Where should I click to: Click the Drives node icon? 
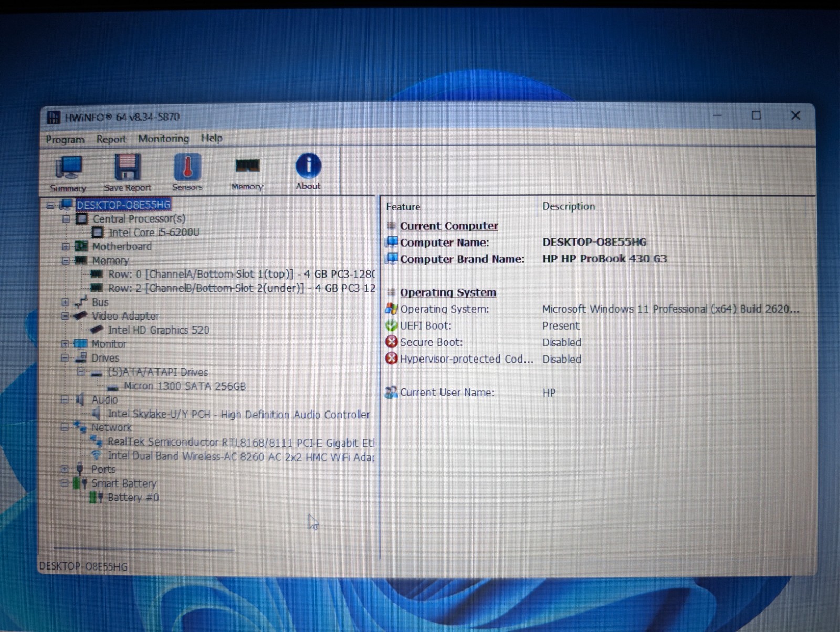81,357
